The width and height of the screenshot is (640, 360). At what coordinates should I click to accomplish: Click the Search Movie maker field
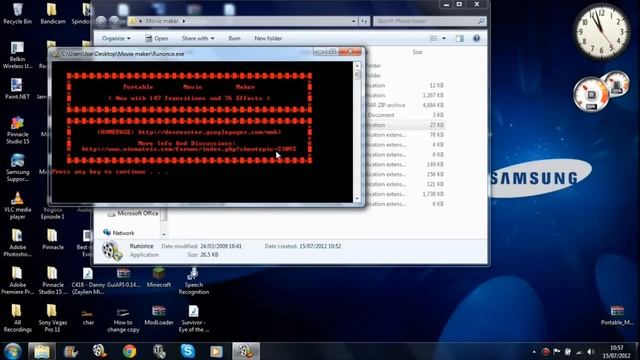[x=429, y=21]
